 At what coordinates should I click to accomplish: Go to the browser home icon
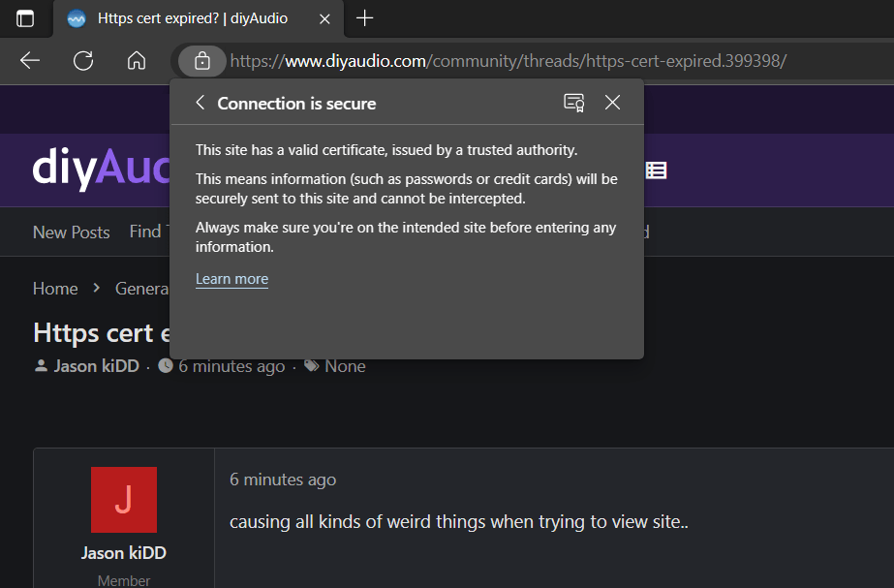click(x=137, y=60)
